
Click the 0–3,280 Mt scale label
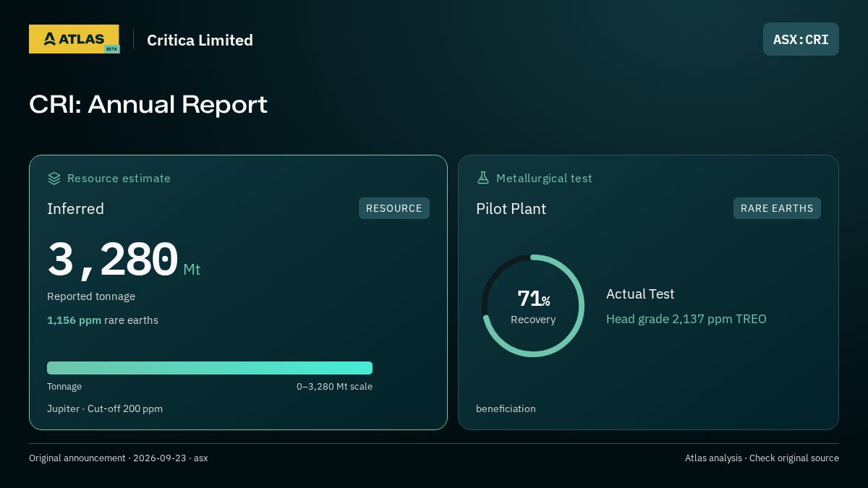coord(334,387)
